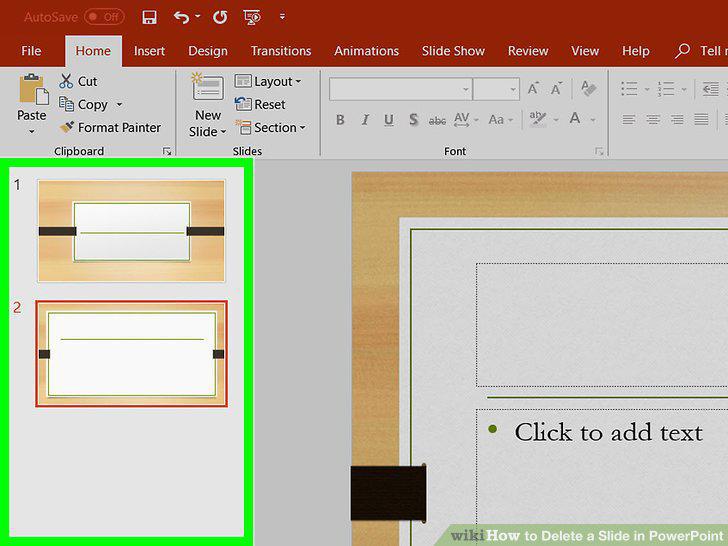This screenshot has width=728, height=546.
Task: Open Clipboard pane dialog launcher
Action: coord(167,151)
